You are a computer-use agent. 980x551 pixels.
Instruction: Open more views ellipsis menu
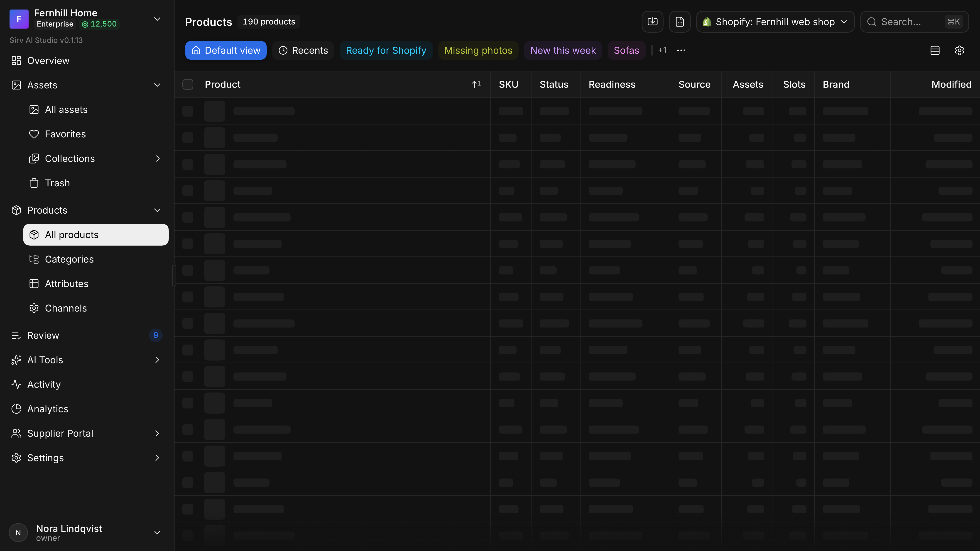(x=681, y=50)
